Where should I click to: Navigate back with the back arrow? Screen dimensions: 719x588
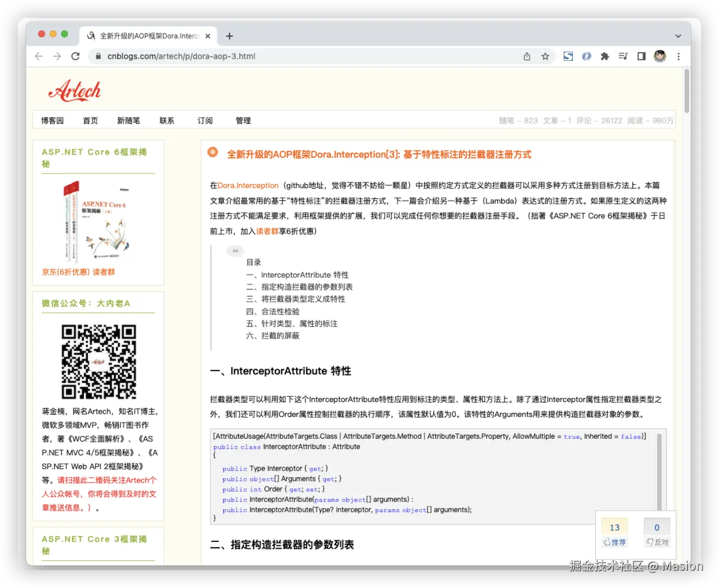38,56
